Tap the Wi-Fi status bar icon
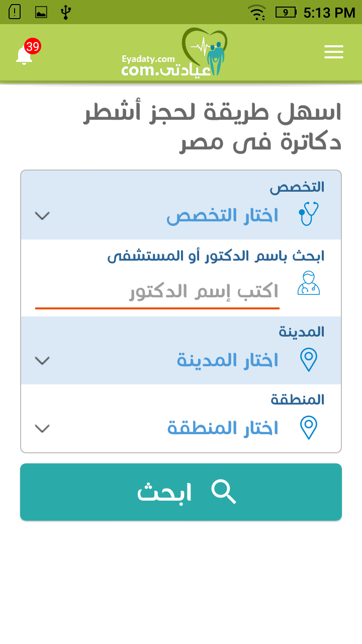The height and width of the screenshot is (644, 362). coord(257,12)
